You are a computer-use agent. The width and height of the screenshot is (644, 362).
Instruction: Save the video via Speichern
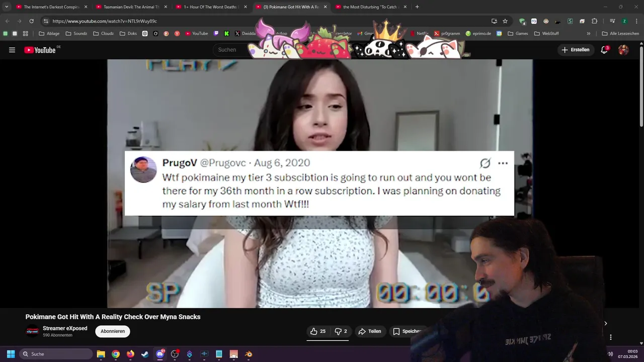pyautogui.click(x=408, y=331)
